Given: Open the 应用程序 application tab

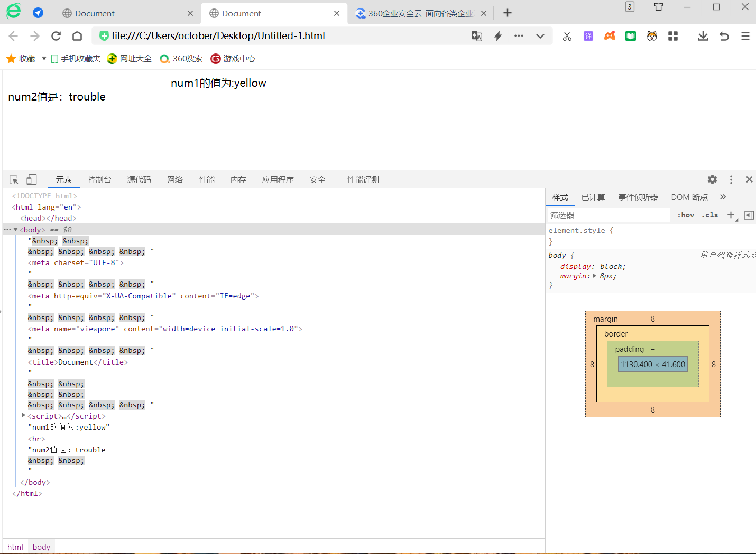Looking at the screenshot, I should click(x=278, y=180).
